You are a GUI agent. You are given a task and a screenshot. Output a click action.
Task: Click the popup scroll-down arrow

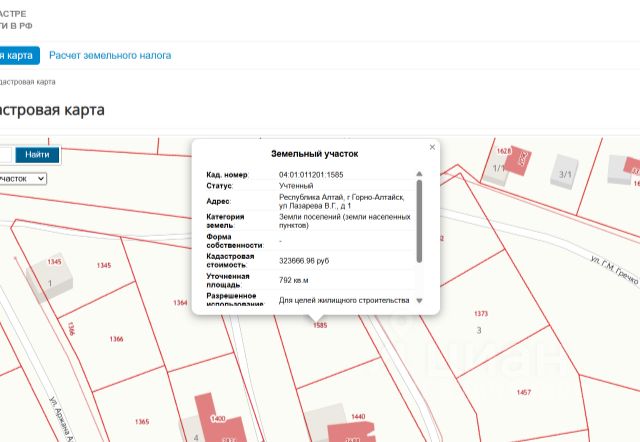coord(419,301)
